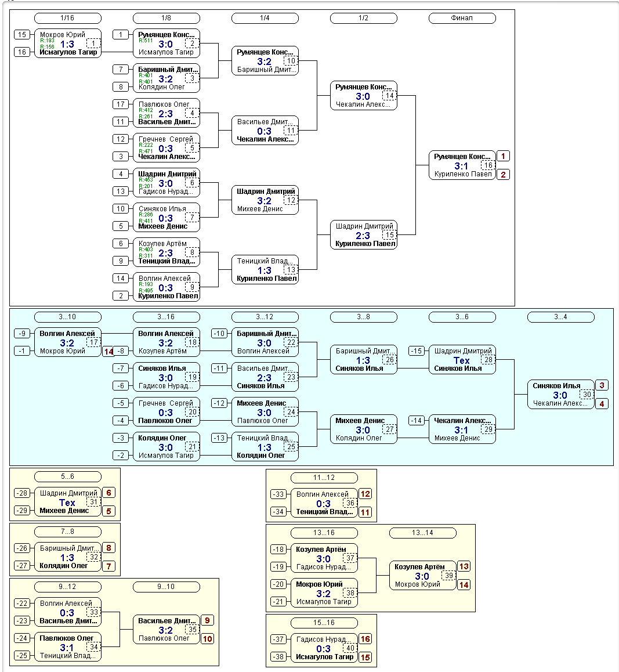Select the 13...16 placement header
Image resolution: width=619 pixels, height=672 pixels.
coord(324,533)
